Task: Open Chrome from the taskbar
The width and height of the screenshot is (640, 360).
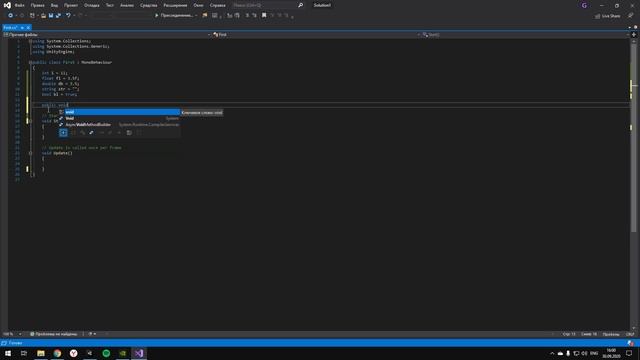Action: point(57,353)
